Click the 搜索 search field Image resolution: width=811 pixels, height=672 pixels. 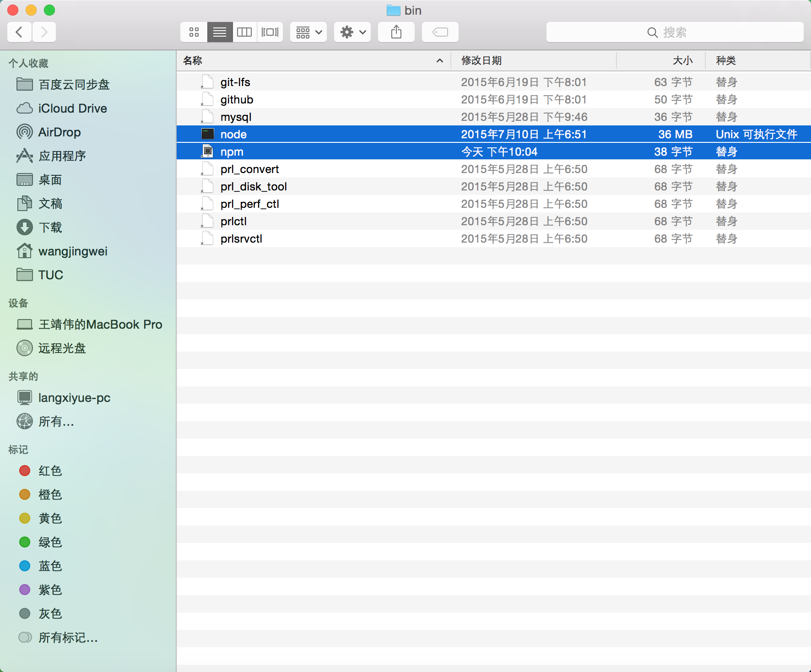(675, 33)
